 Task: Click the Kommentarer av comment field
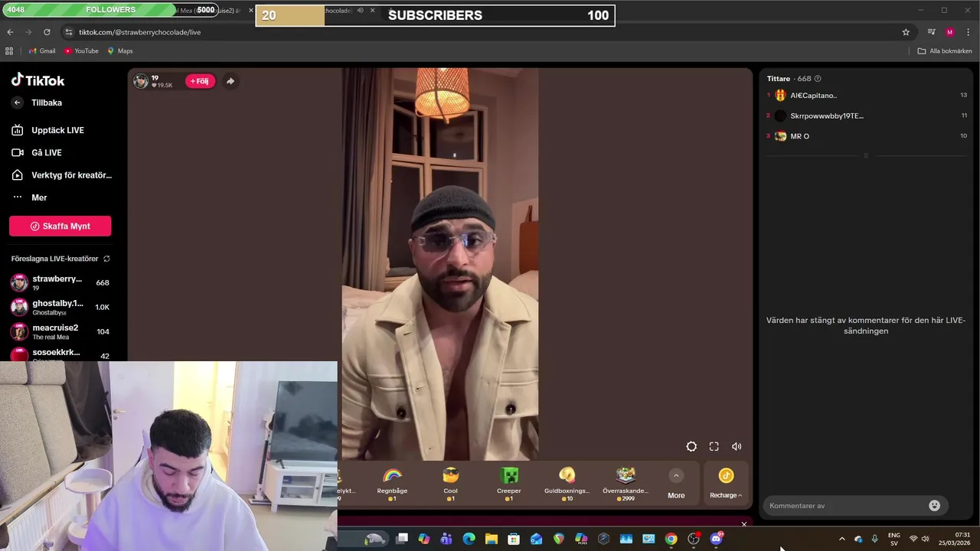(845, 506)
